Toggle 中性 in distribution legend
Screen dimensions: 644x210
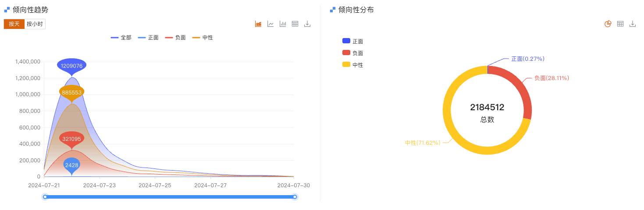coord(353,65)
